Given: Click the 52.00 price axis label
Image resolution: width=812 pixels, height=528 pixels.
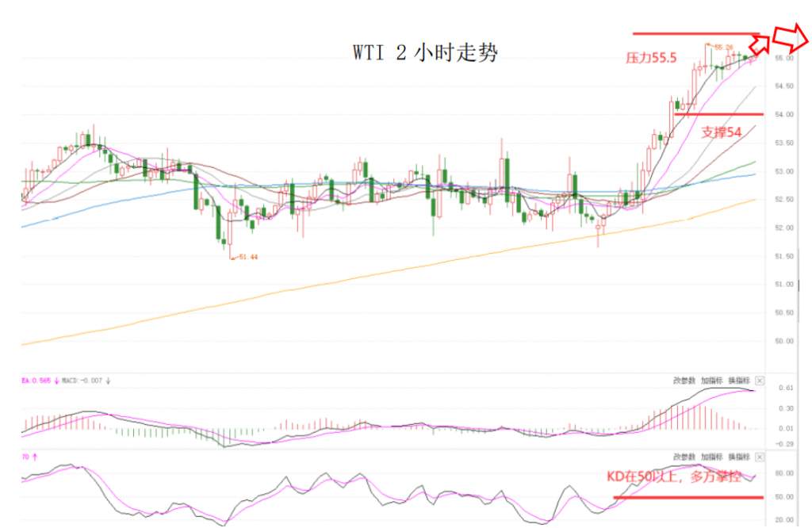Looking at the screenshot, I should tap(784, 228).
